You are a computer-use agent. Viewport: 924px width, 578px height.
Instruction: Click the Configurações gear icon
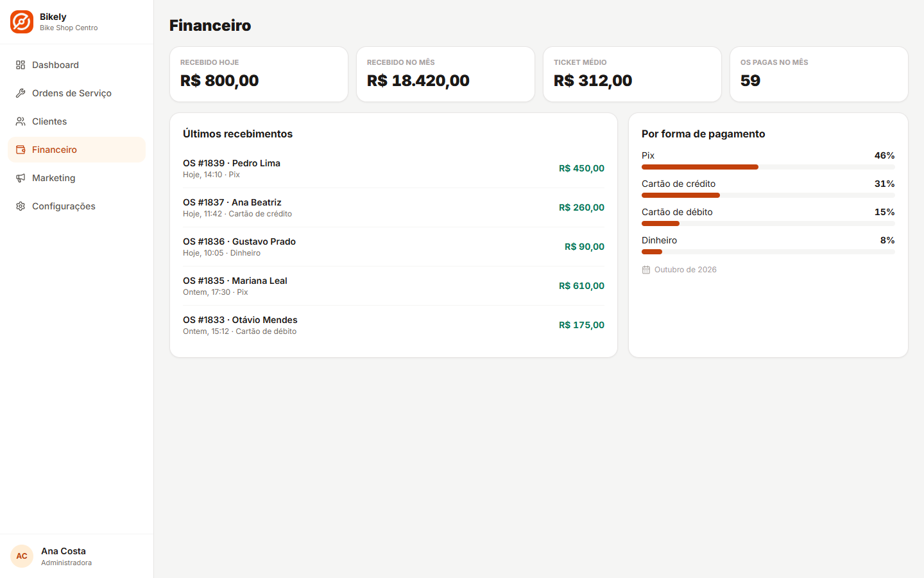pos(21,206)
